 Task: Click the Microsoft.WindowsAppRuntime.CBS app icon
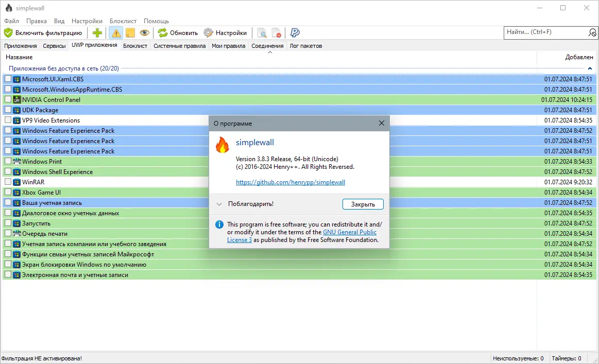pyautogui.click(x=17, y=90)
